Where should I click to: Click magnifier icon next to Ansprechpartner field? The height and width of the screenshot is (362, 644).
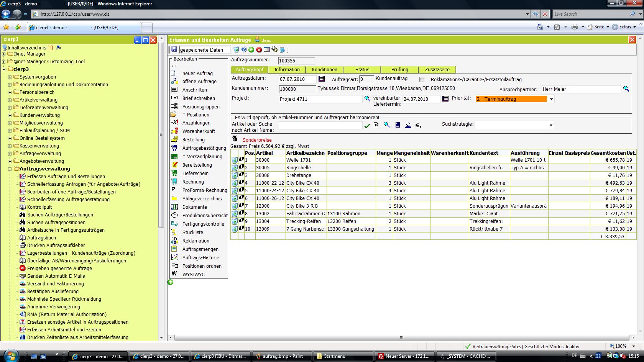(626, 89)
